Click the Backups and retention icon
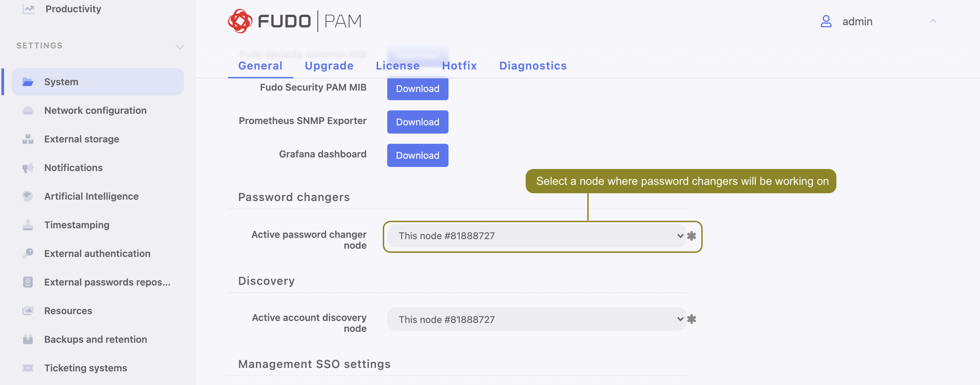The image size is (980, 385). tap(27, 339)
